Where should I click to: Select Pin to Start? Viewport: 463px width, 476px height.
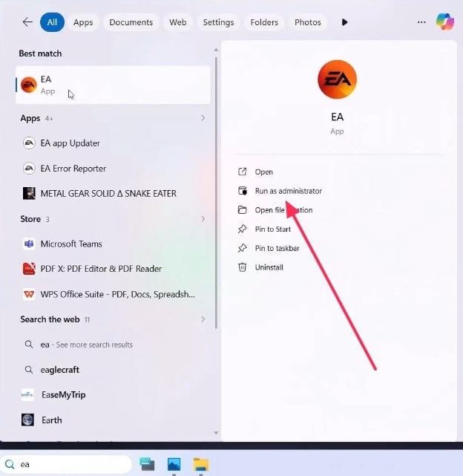pyautogui.click(x=273, y=229)
